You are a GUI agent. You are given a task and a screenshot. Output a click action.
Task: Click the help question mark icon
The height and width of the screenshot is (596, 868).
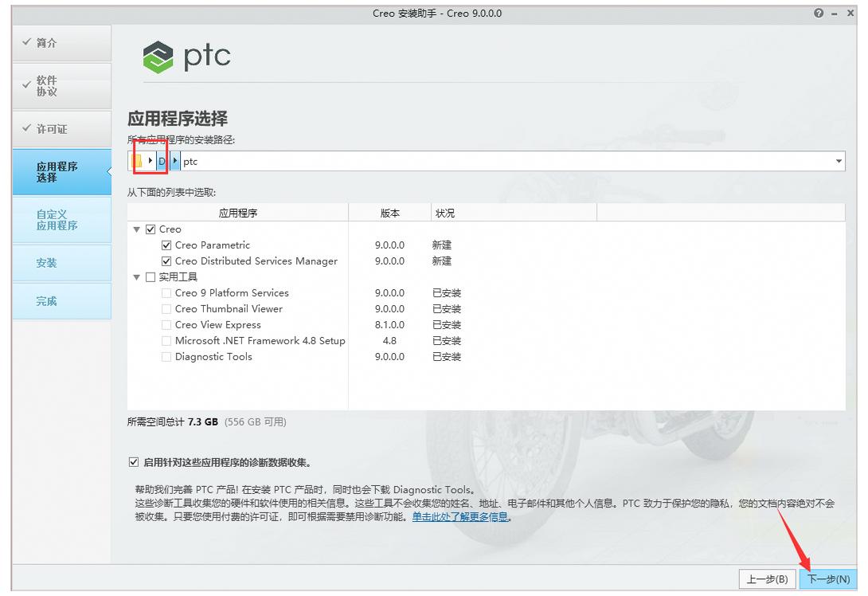point(819,14)
